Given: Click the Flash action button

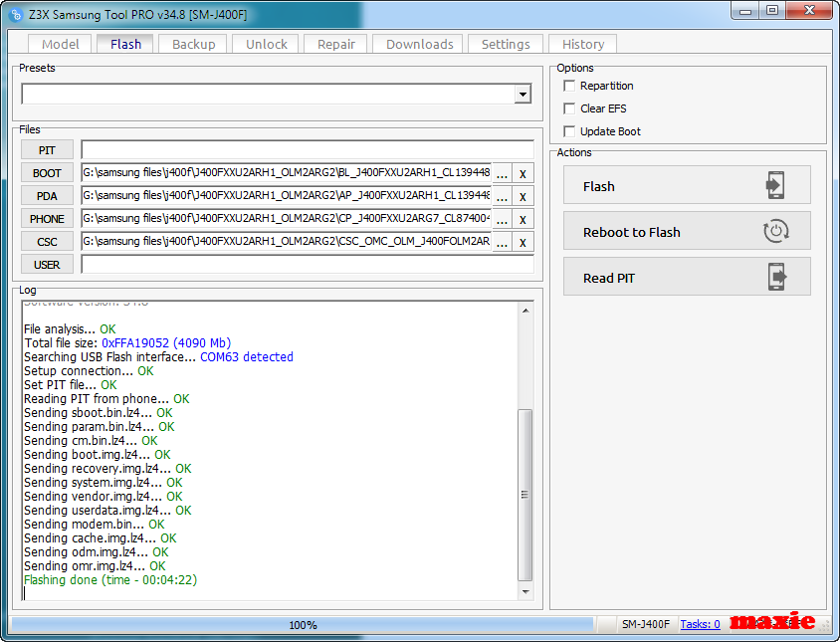Looking at the screenshot, I should (x=687, y=185).
